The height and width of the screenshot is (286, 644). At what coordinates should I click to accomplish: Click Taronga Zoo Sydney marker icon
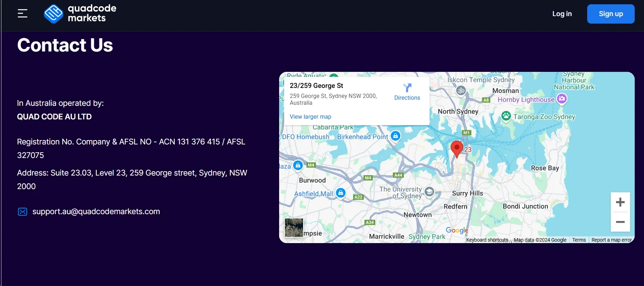506,116
